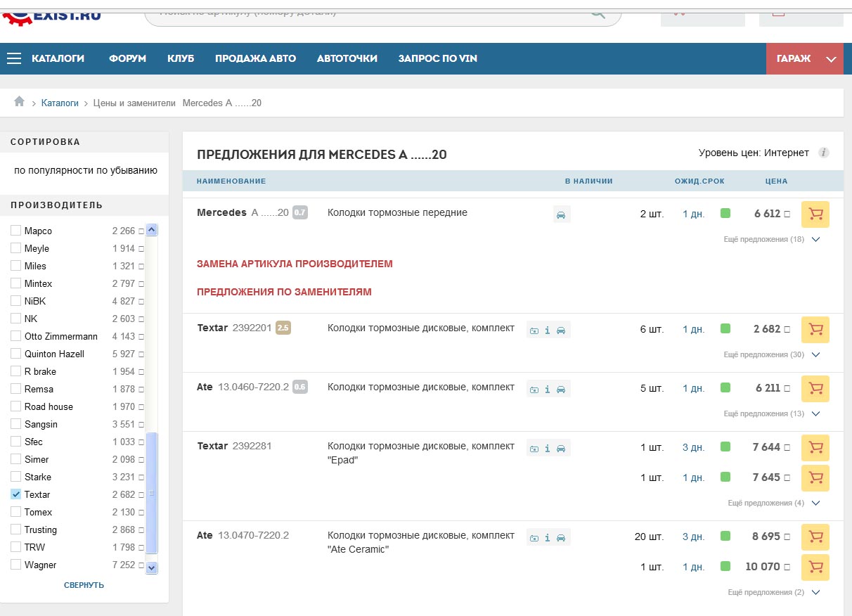Add Textar 2392201 for 2 682 to cart
The height and width of the screenshot is (616, 852).
pyautogui.click(x=815, y=330)
